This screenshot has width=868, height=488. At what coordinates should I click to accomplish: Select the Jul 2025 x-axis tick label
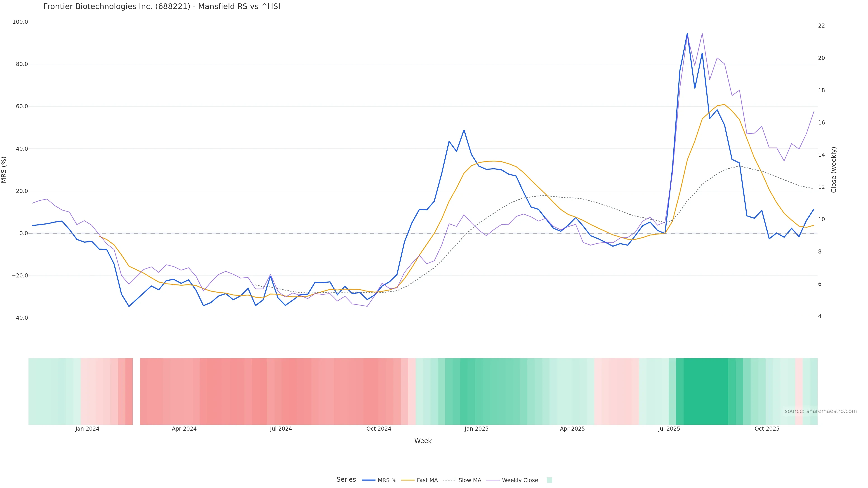[x=669, y=429]
